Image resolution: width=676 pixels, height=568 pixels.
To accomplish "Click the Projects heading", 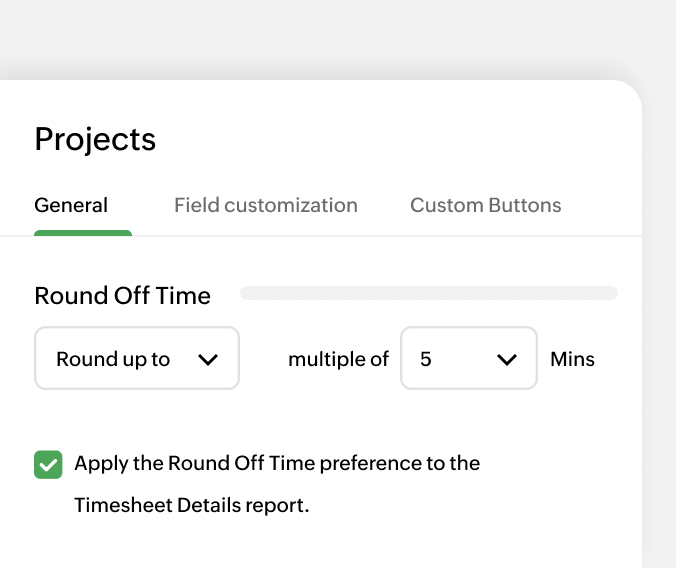I will (95, 139).
